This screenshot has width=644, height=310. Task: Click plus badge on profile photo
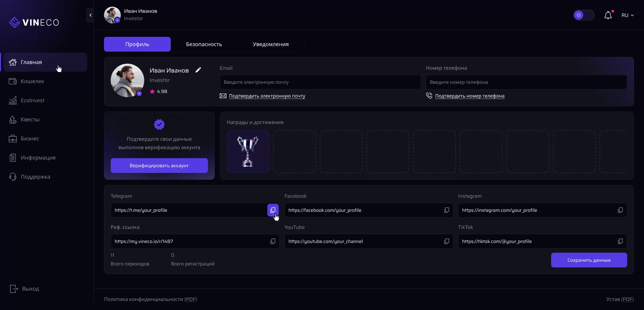(139, 94)
